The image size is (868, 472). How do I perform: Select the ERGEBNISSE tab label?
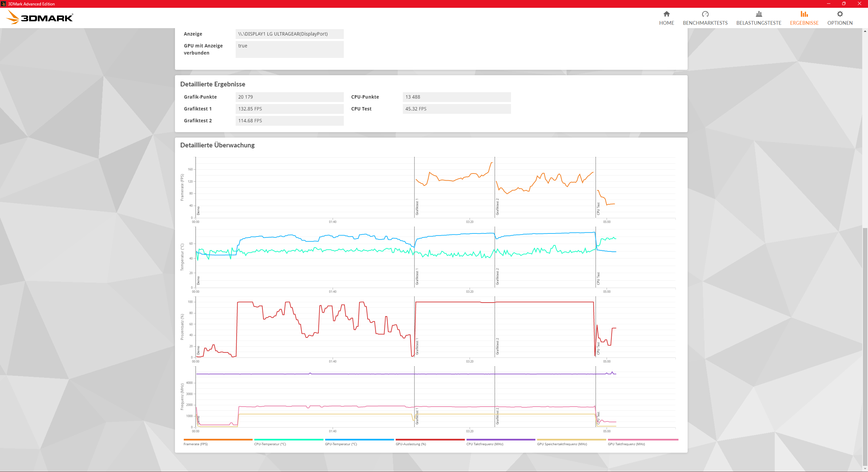click(804, 23)
